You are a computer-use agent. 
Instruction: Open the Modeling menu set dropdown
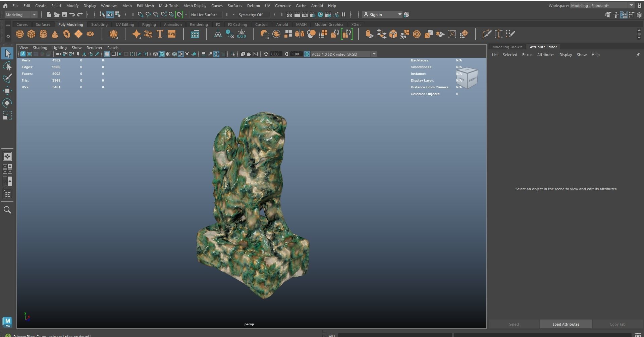coord(21,15)
